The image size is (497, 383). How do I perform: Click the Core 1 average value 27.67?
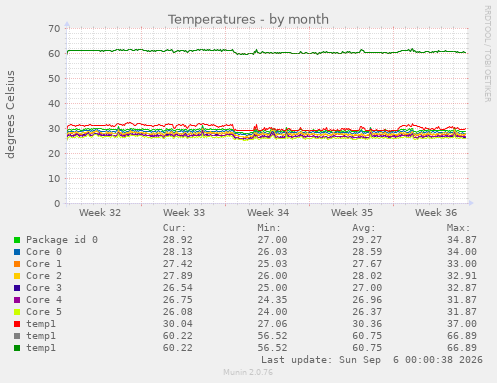(x=367, y=264)
